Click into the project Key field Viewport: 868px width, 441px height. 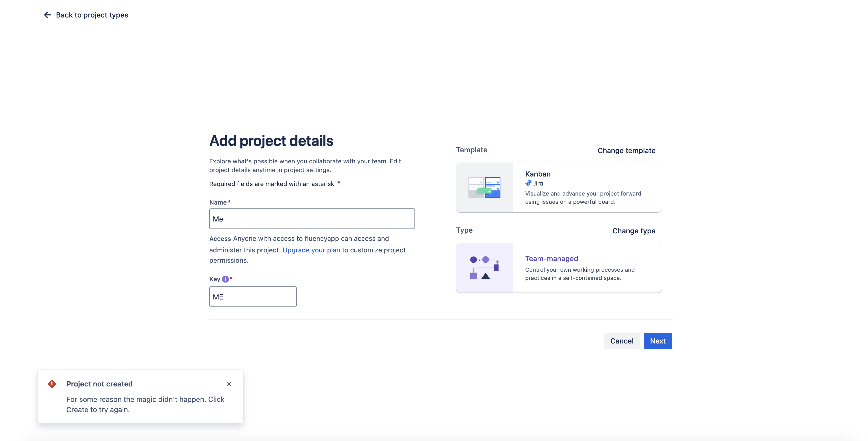[253, 297]
